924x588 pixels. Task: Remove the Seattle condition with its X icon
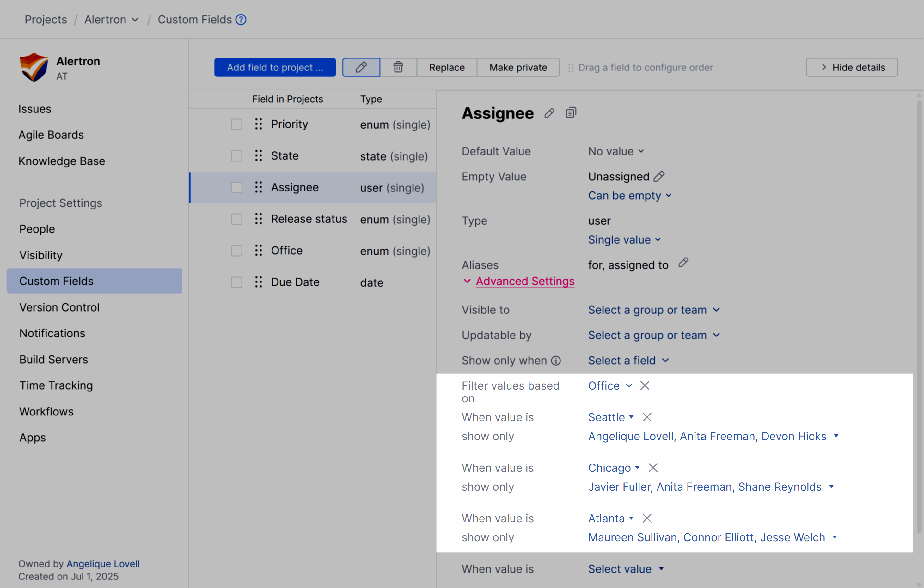tap(646, 417)
